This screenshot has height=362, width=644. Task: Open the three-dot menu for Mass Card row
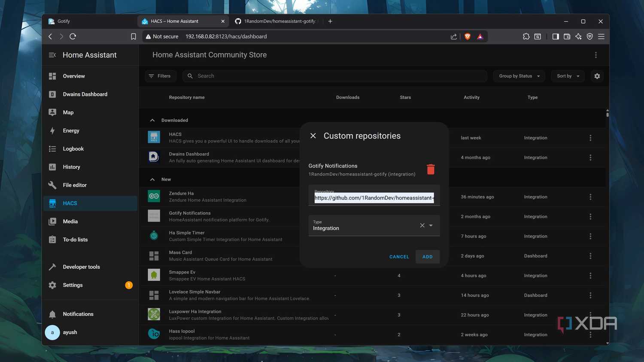tap(590, 256)
